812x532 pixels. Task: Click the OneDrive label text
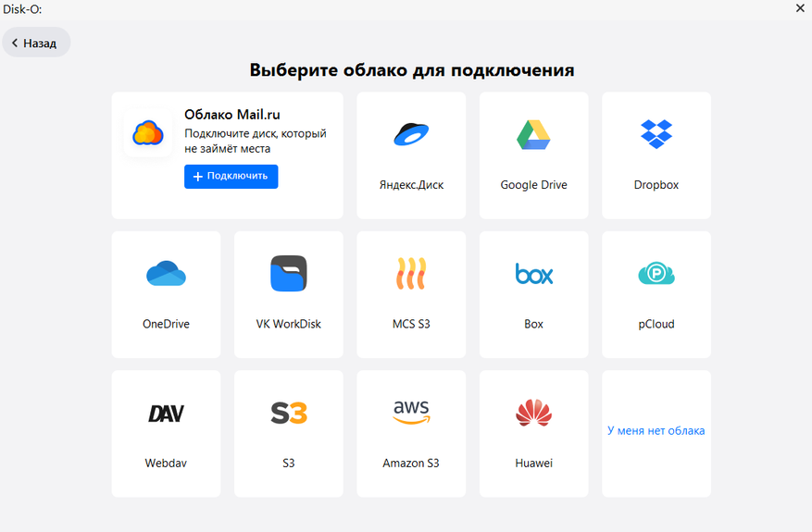click(166, 324)
